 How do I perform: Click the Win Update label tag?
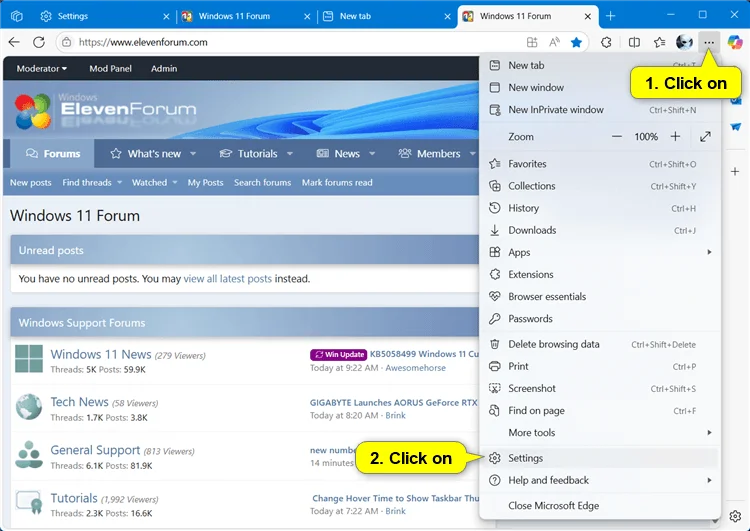(338, 354)
